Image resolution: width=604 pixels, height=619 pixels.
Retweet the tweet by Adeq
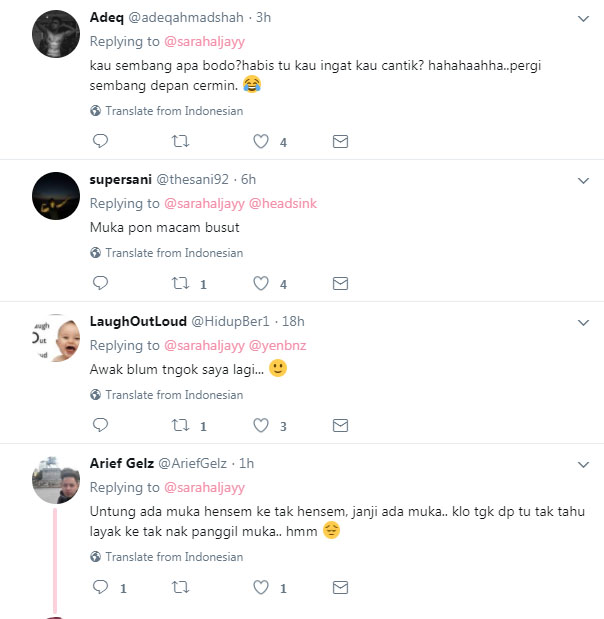(x=181, y=142)
